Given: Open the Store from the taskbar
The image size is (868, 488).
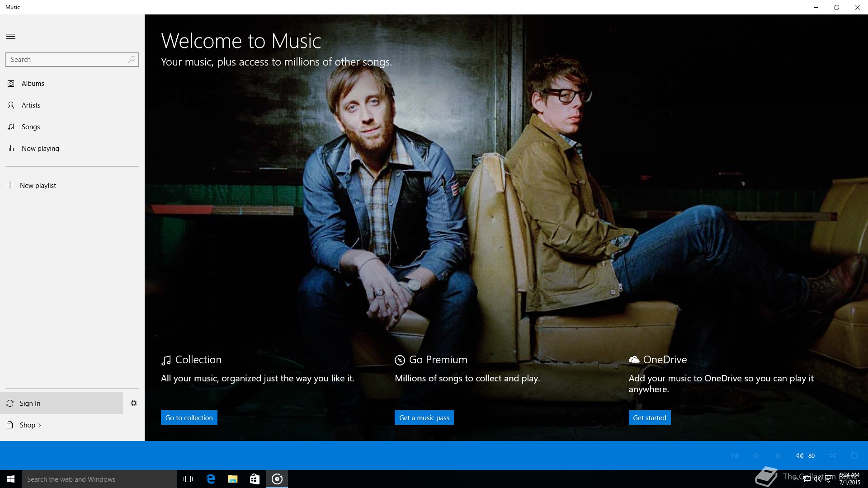Looking at the screenshot, I should coord(255,479).
